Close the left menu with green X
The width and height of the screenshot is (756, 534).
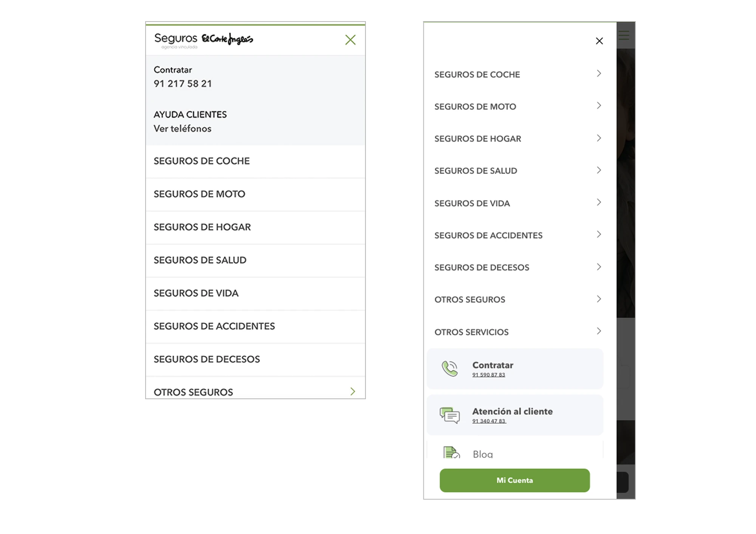point(350,40)
